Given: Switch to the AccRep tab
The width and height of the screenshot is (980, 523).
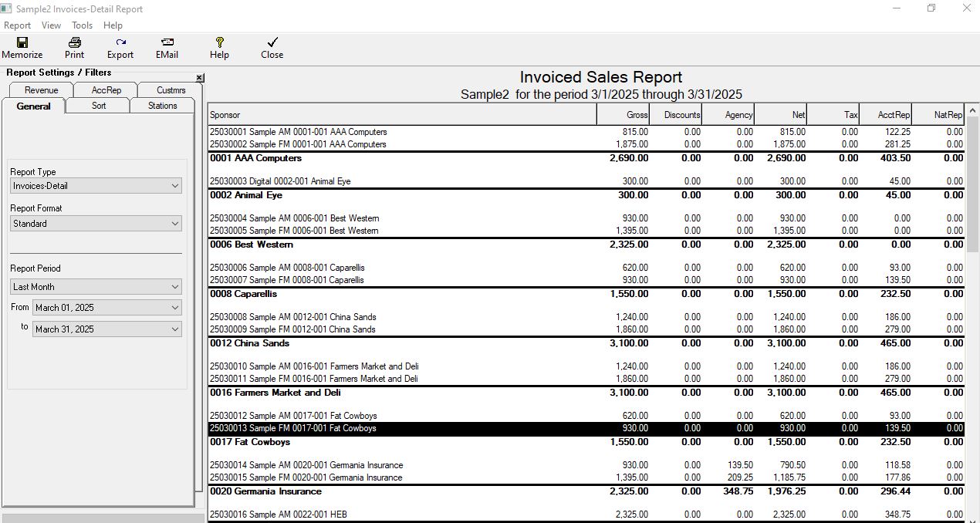Looking at the screenshot, I should [x=106, y=90].
